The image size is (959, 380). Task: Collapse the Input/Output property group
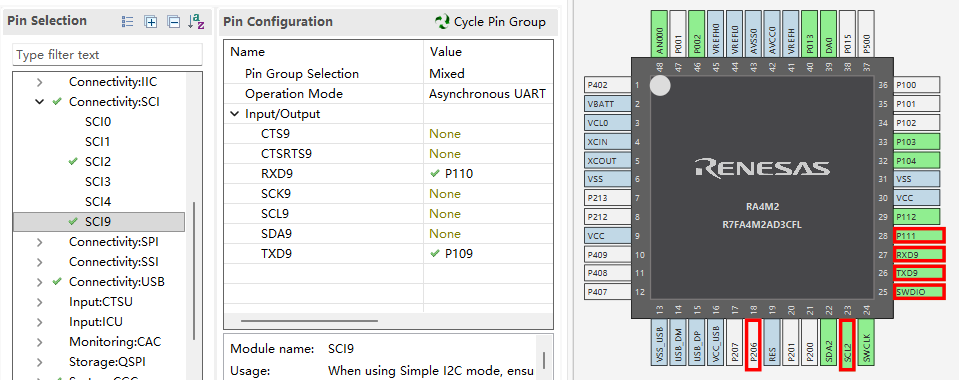tap(235, 114)
